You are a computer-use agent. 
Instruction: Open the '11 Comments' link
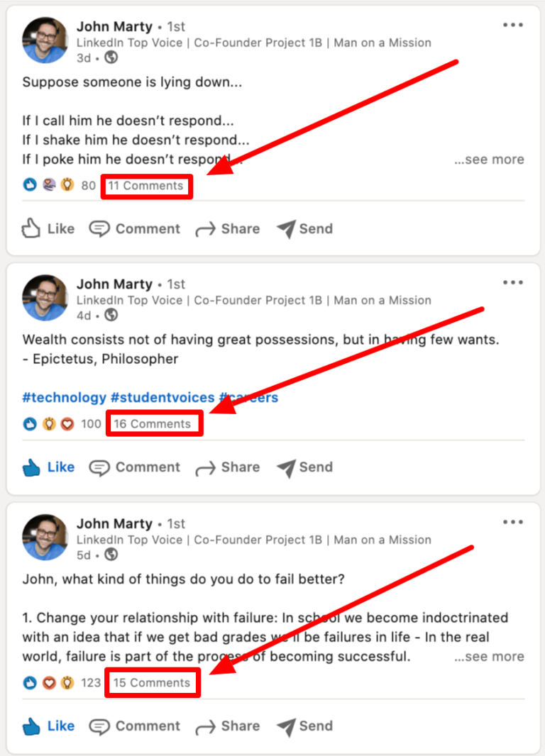click(145, 186)
